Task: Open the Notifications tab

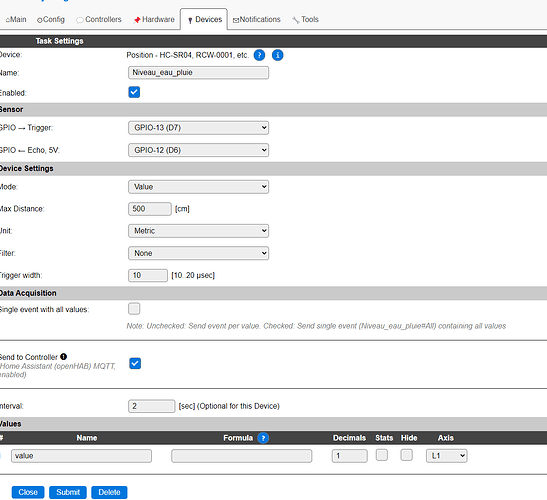Action: 256,20
